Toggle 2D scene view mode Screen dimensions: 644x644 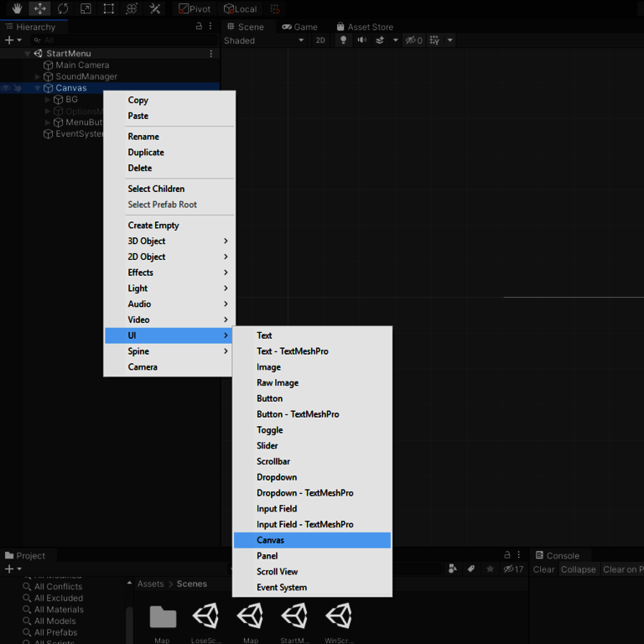320,40
